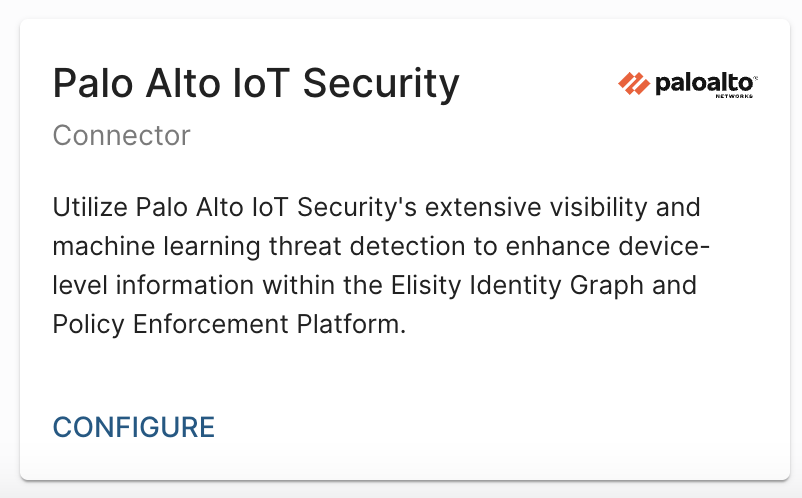Click empty card space right of CONFIGURE

coord(500,427)
